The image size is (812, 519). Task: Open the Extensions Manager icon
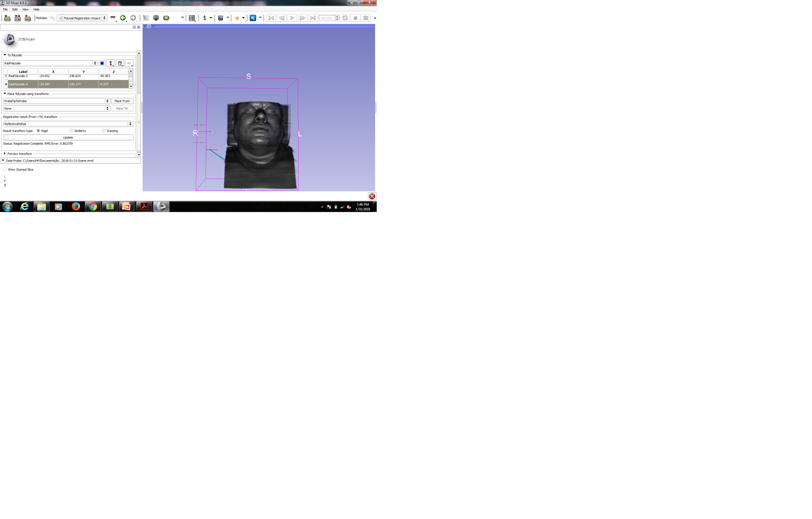tap(253, 18)
